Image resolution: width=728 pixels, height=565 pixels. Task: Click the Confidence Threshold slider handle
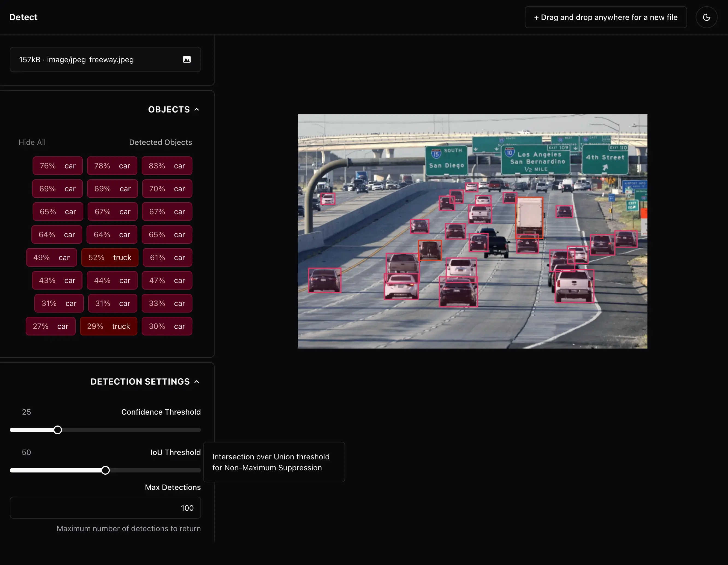pos(58,430)
